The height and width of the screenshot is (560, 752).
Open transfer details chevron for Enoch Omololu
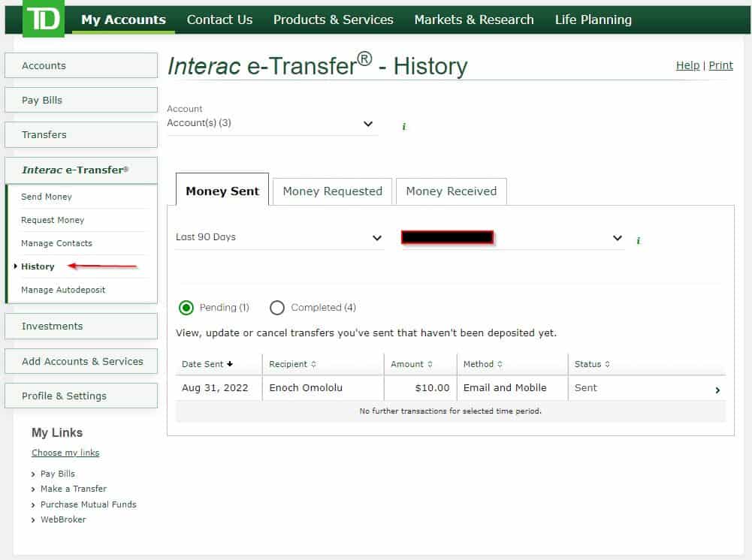coord(717,390)
